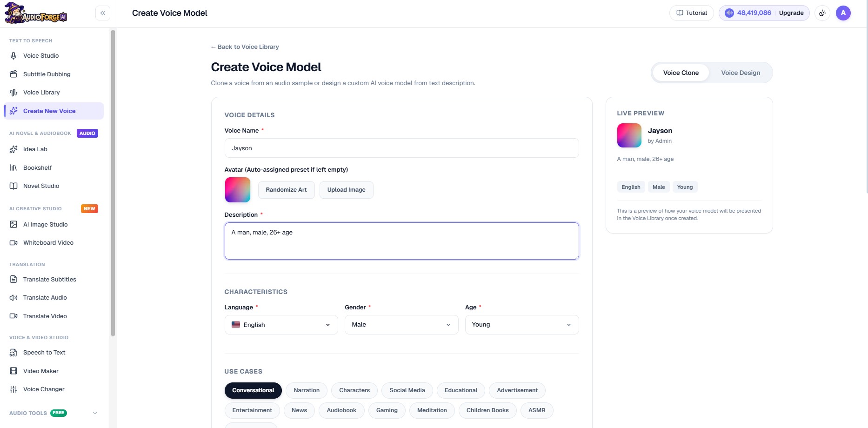Switch to the Voice Design tab
Viewport: 868px width, 428px height.
(x=741, y=73)
